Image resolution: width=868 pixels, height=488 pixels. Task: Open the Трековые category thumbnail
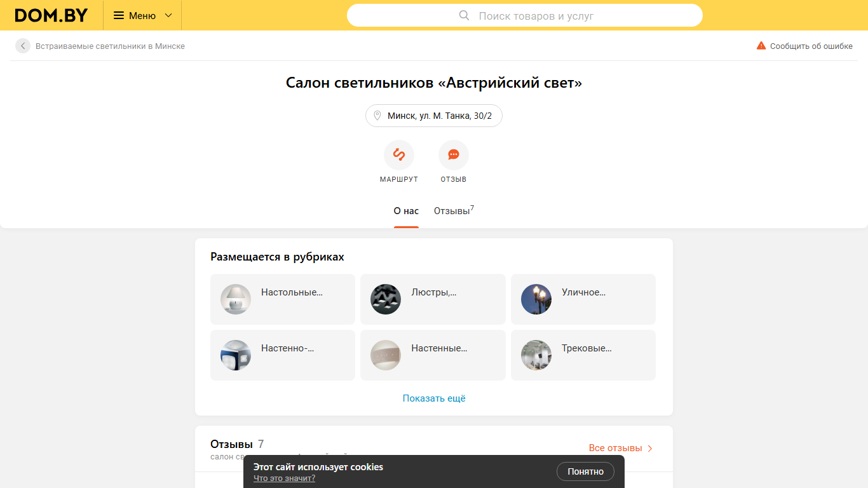tap(536, 355)
